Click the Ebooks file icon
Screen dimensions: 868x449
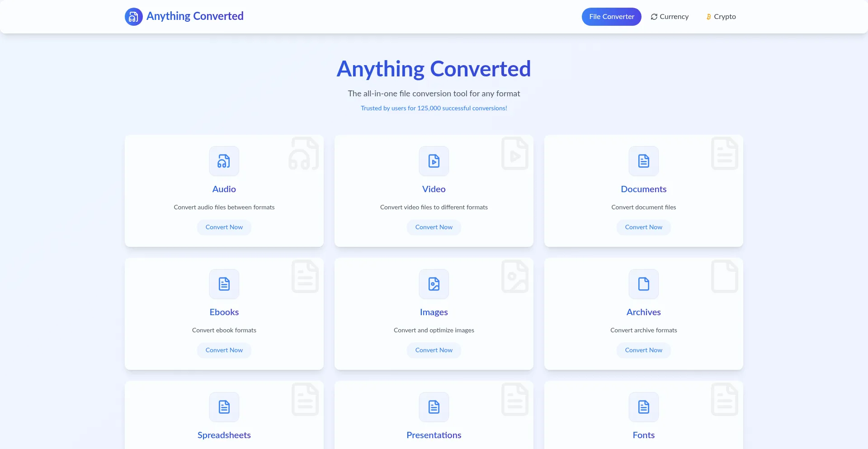(x=224, y=284)
